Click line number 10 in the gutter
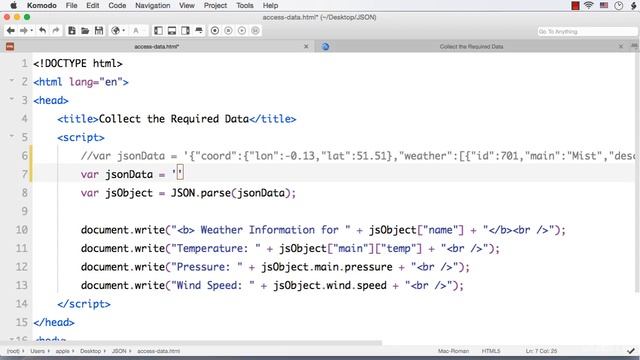The width and height of the screenshot is (640, 360). tap(22, 230)
